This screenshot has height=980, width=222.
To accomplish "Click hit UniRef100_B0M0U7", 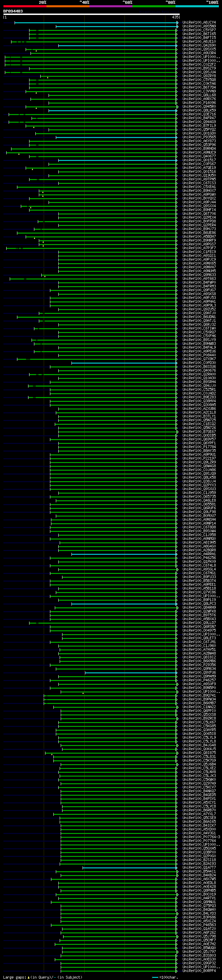I will pos(199,516).
